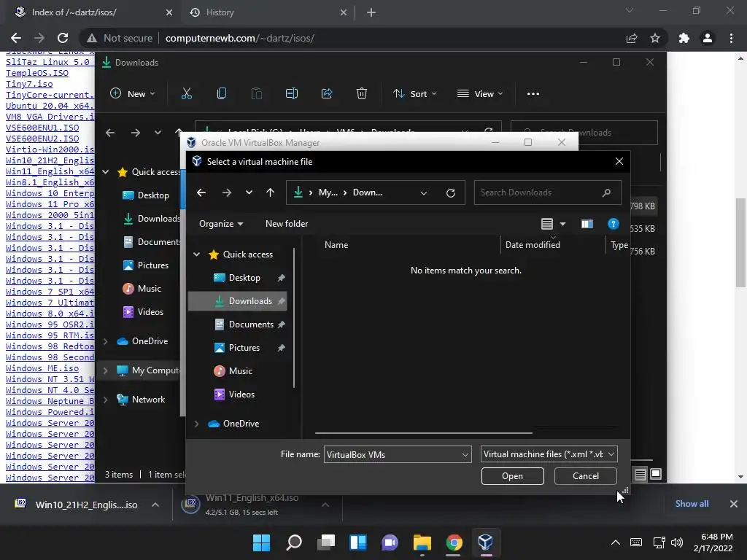747x560 pixels.
Task: Open the Organize menu
Action: pos(221,224)
